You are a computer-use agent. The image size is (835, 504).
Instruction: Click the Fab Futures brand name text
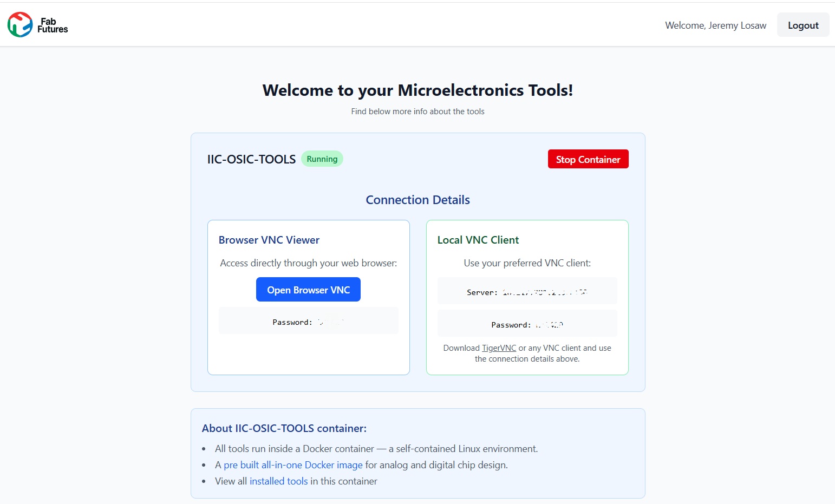point(53,25)
